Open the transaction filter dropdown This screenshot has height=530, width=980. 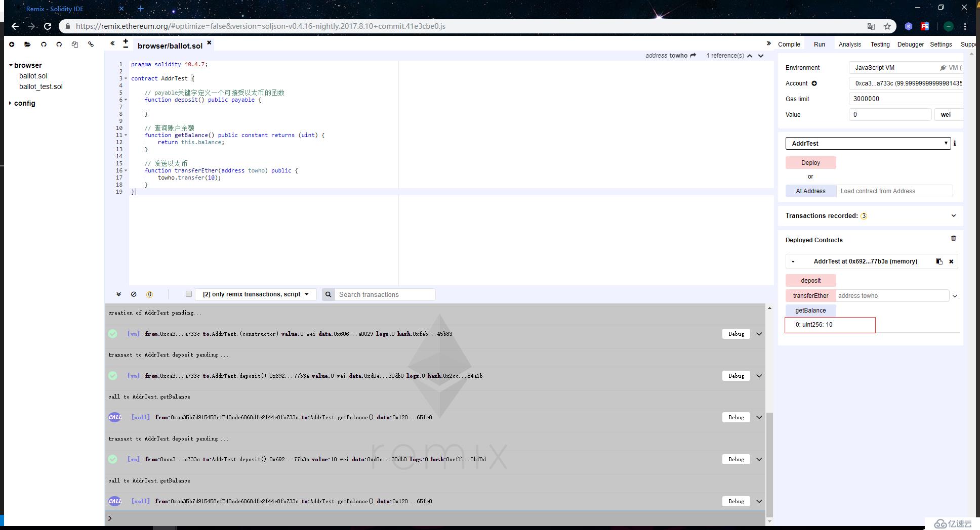pyautogui.click(x=256, y=294)
